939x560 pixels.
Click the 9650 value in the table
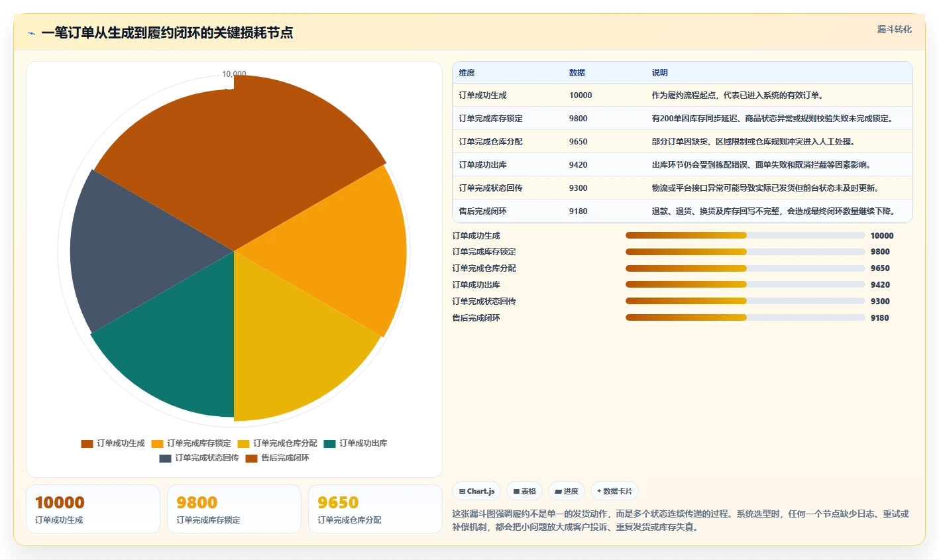pos(578,142)
